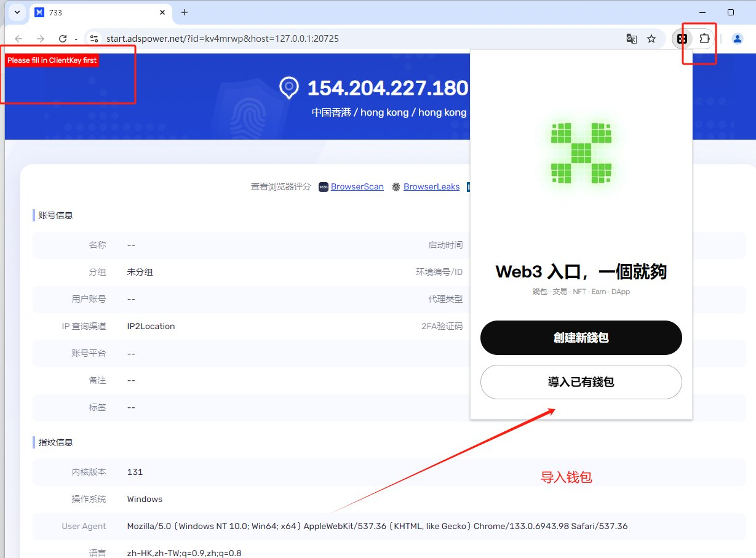
Task: Click the 創建新錢包 button
Action: click(581, 338)
